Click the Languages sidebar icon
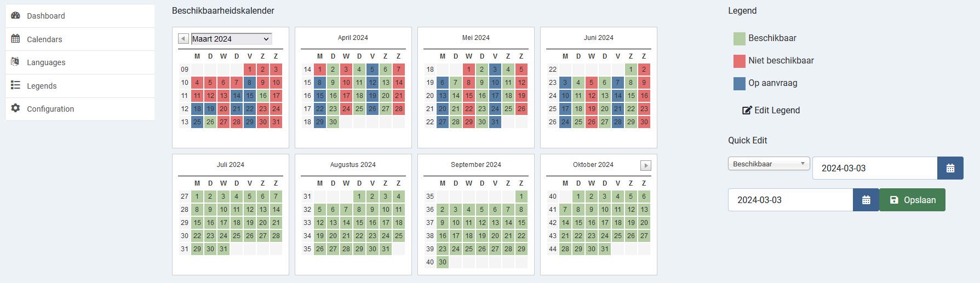Viewport: 980px width, 283px height. pyautogui.click(x=15, y=62)
